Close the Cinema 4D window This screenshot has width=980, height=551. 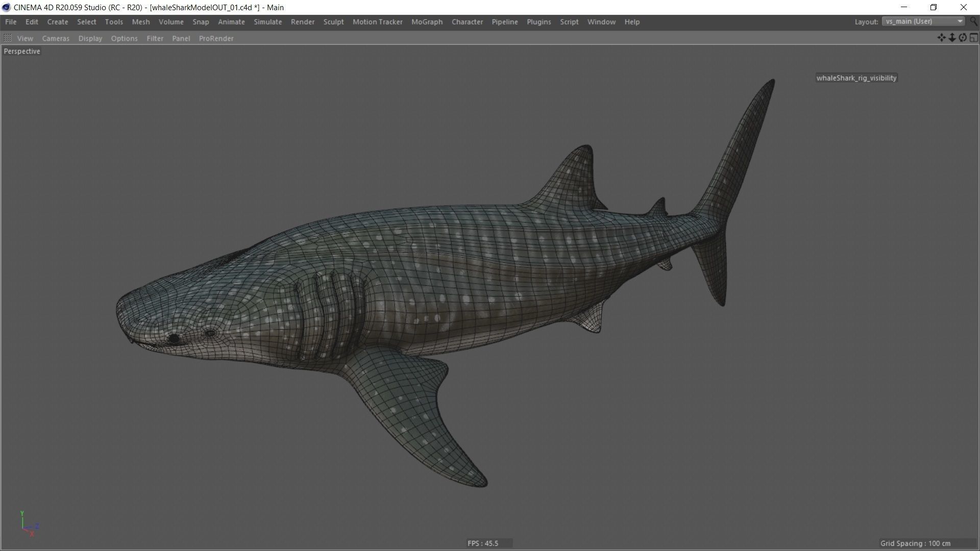[964, 7]
